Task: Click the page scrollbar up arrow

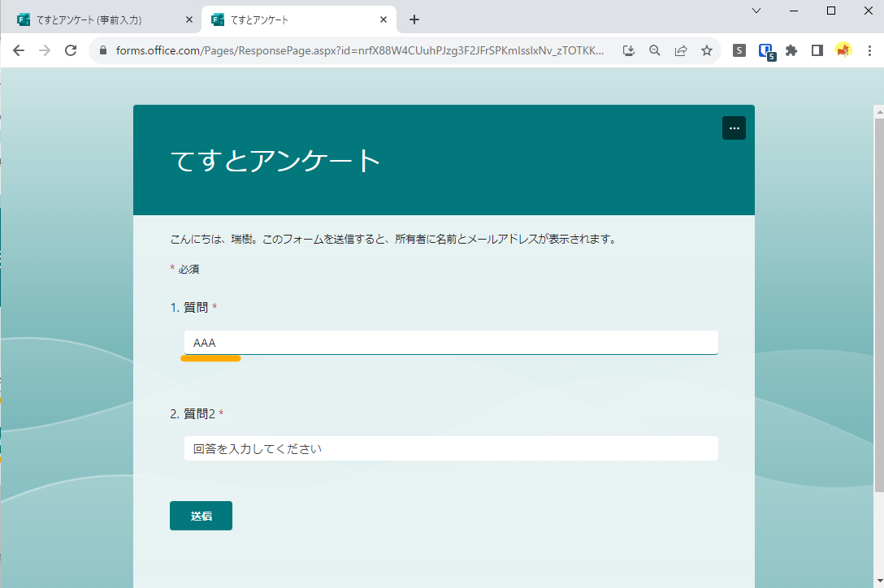Action: [x=879, y=111]
